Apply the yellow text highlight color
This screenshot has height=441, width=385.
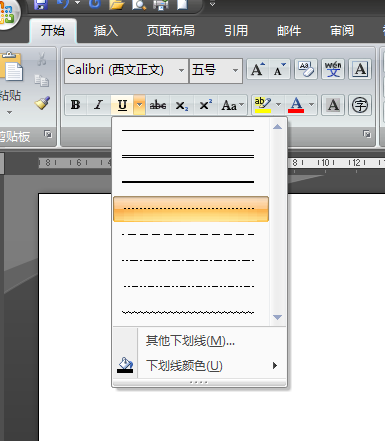click(263, 105)
